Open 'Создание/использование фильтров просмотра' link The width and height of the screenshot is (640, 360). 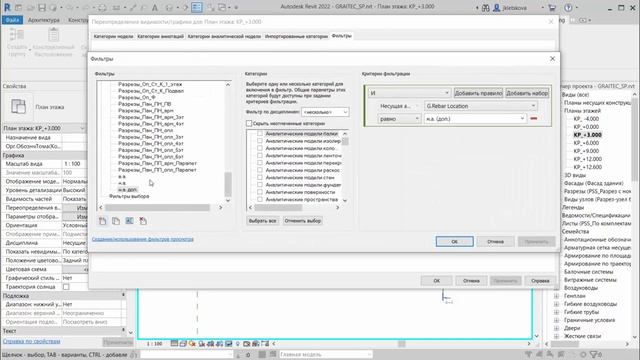tap(143, 239)
